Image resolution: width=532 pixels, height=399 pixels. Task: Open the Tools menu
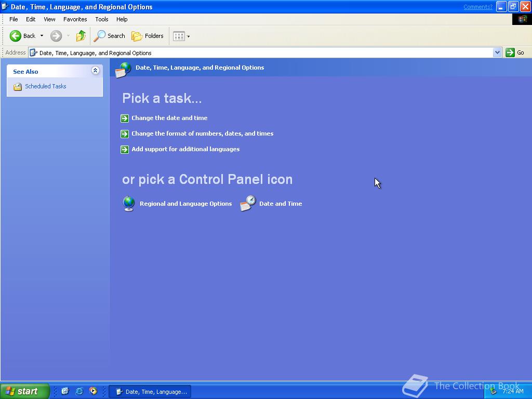point(102,19)
